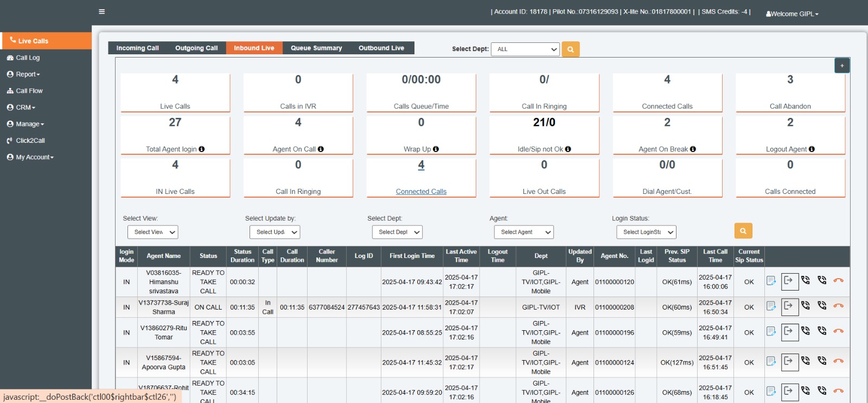The width and height of the screenshot is (868, 403).
Task: Click the orange search button beside the top Select Dept
Action: pos(570,49)
